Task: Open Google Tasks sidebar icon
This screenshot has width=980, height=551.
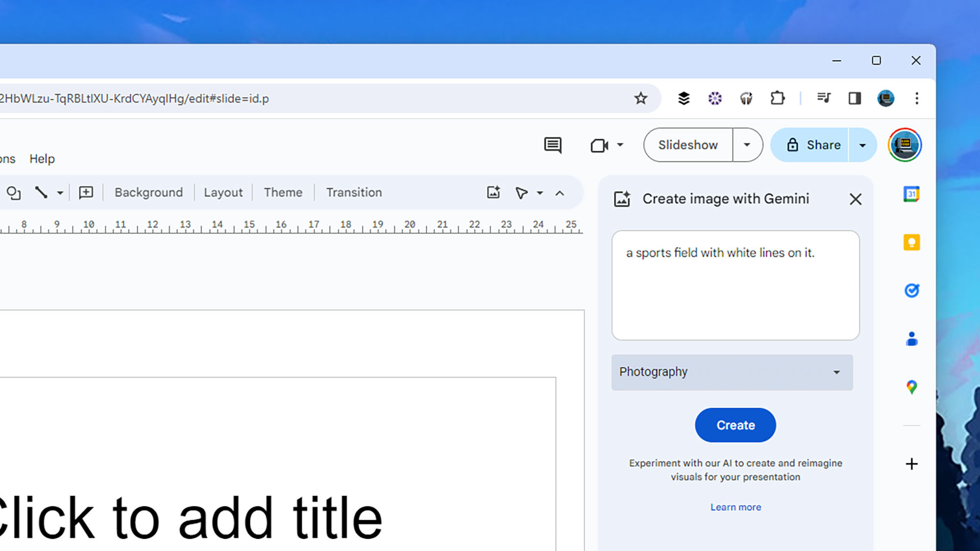Action: 911,290
